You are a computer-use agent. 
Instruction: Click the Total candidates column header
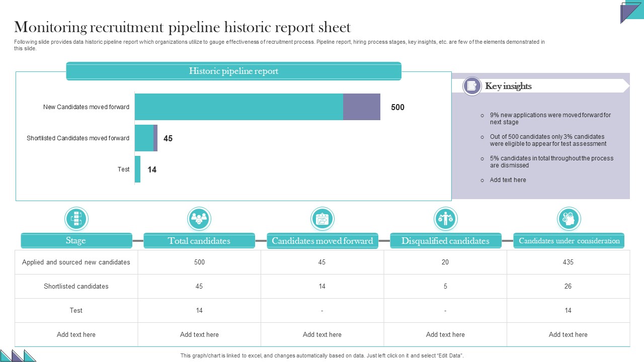(x=199, y=241)
